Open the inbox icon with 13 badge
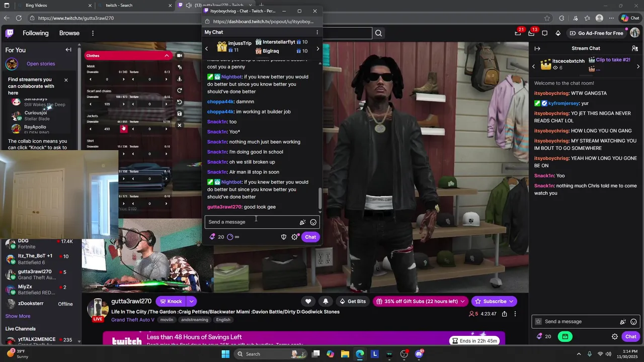 coord(531,33)
